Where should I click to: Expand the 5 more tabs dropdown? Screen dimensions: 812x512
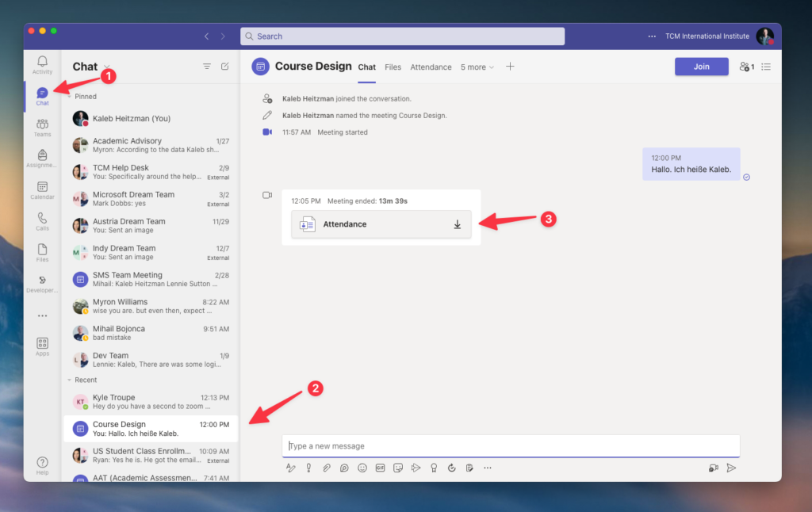pyautogui.click(x=477, y=67)
